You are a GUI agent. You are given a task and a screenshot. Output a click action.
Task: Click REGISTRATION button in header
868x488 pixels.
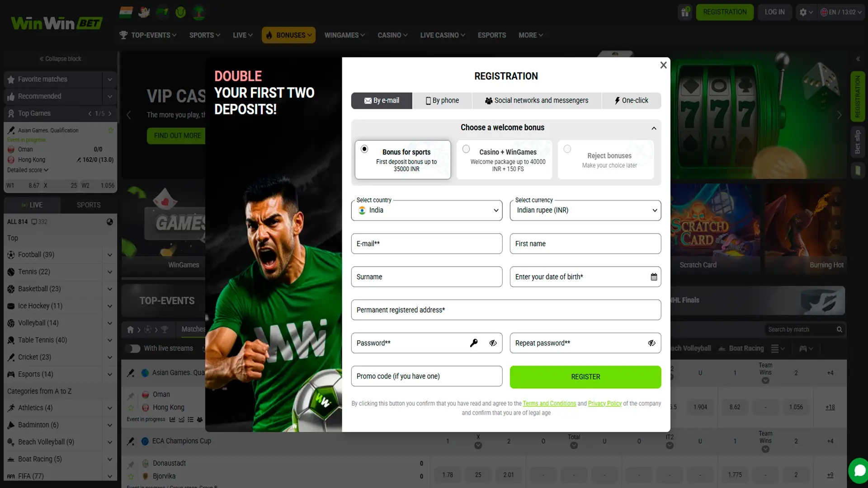[x=725, y=12]
